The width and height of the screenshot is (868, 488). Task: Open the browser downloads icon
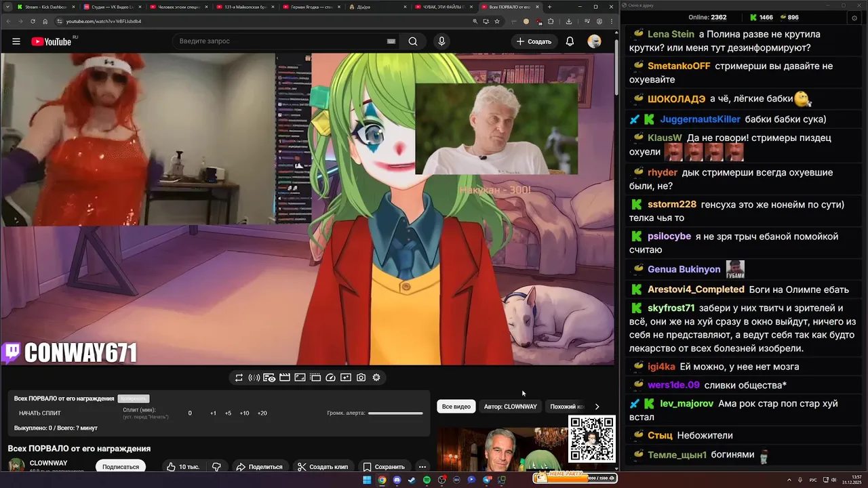click(568, 21)
